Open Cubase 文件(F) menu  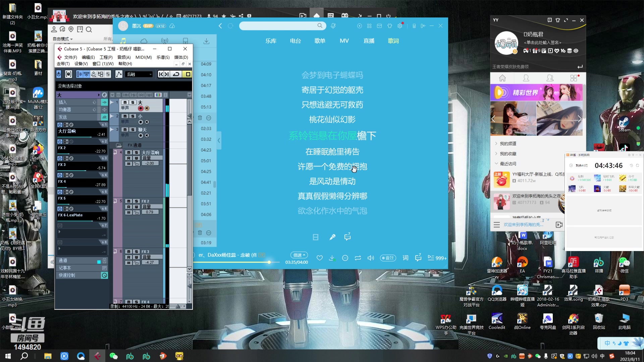[70, 57]
